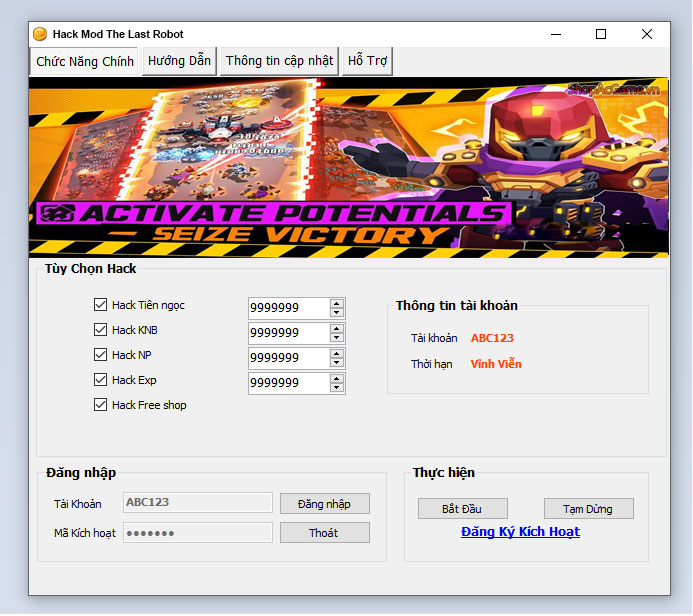Screen dimensions: 693x616
Task: Open the Hỗ Trợ tab
Action: [367, 61]
